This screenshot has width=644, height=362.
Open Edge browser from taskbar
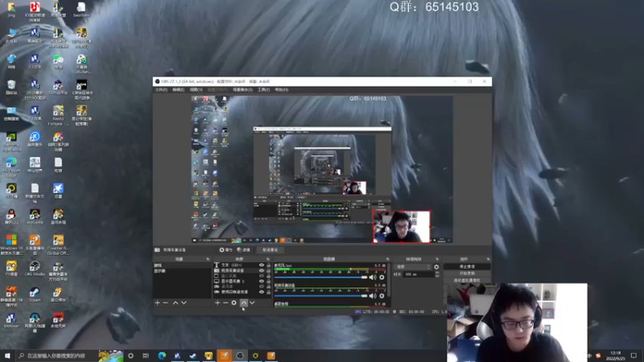tap(162, 356)
